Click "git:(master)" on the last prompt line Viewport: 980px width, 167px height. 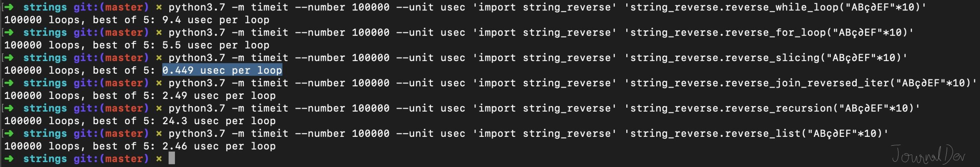(111, 159)
